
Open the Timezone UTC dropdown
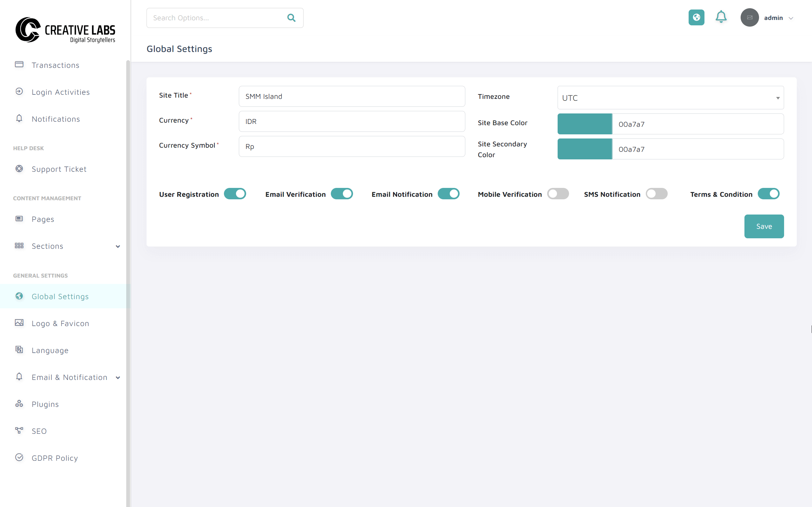pyautogui.click(x=670, y=98)
